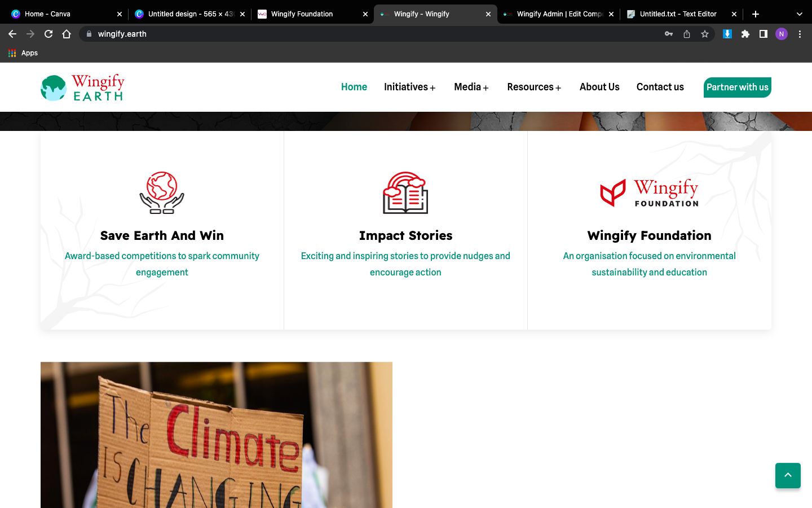Toggle the browser side panel icon
812x508 pixels.
(764, 34)
